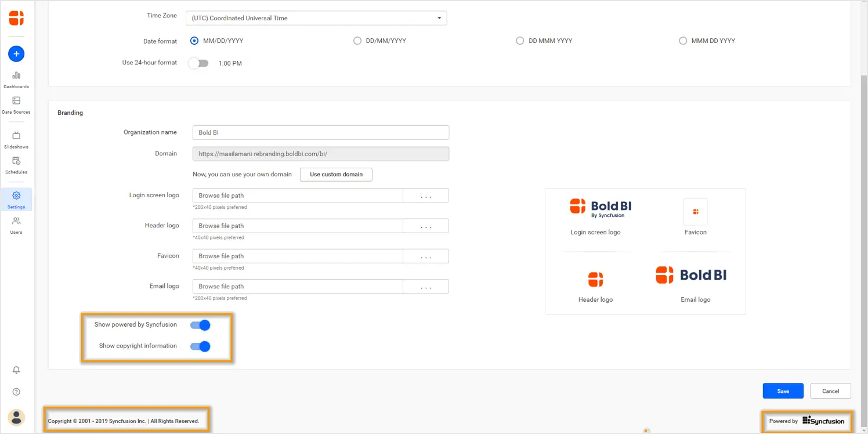View notifications bell icon
Image resolution: width=868 pixels, height=434 pixels.
tap(16, 370)
